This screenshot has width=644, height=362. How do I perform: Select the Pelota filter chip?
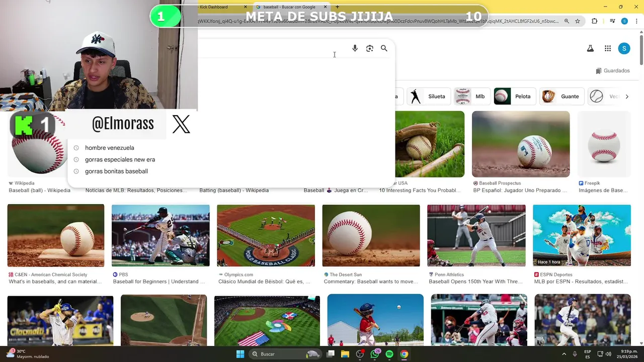click(514, 97)
